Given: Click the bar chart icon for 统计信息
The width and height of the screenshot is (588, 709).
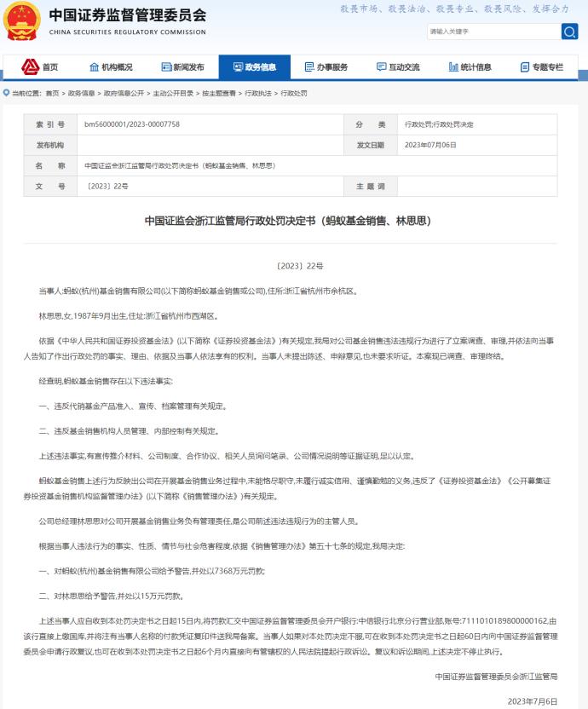Looking at the screenshot, I should point(453,67).
